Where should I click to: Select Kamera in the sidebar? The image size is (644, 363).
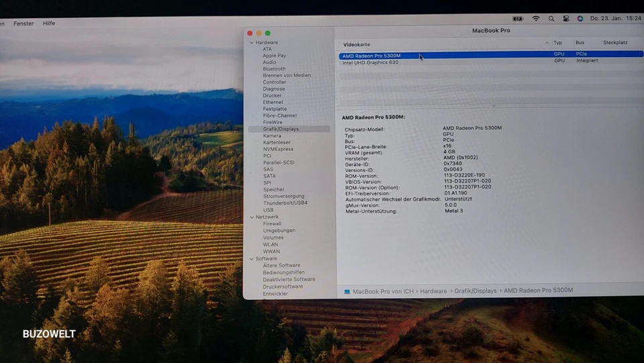click(x=272, y=136)
